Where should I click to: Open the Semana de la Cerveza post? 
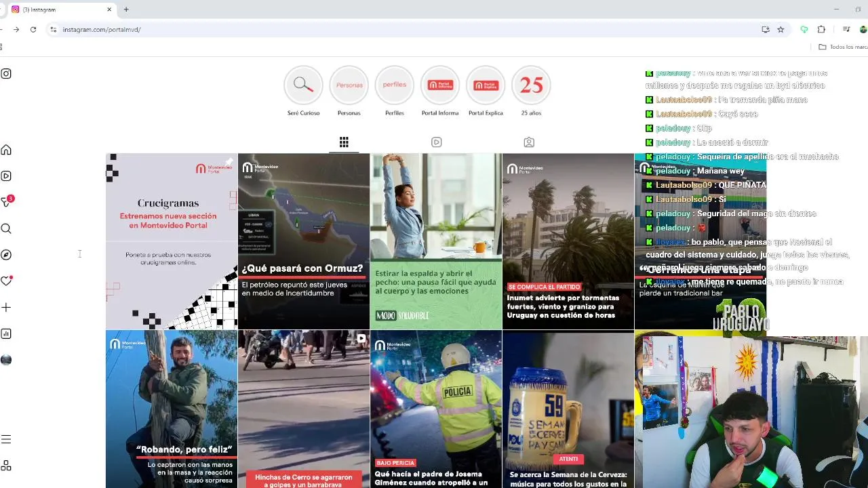pyautogui.click(x=568, y=409)
